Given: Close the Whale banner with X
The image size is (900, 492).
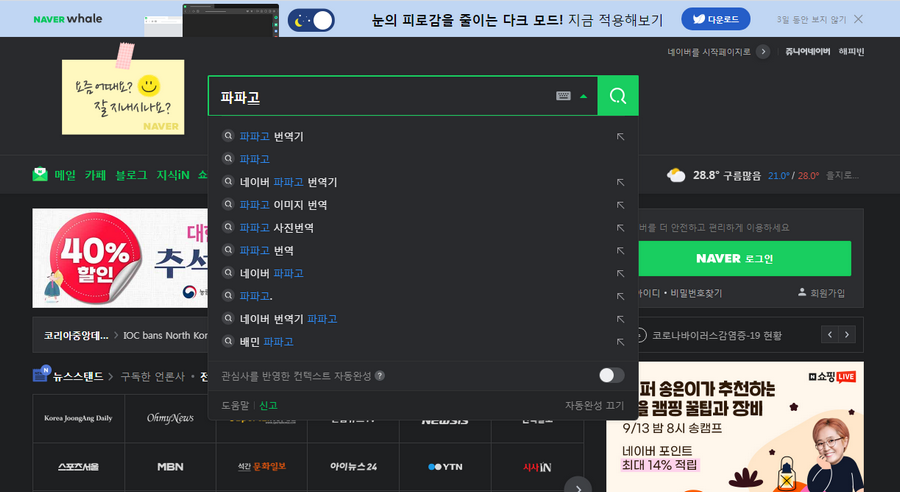Looking at the screenshot, I should click(x=858, y=19).
